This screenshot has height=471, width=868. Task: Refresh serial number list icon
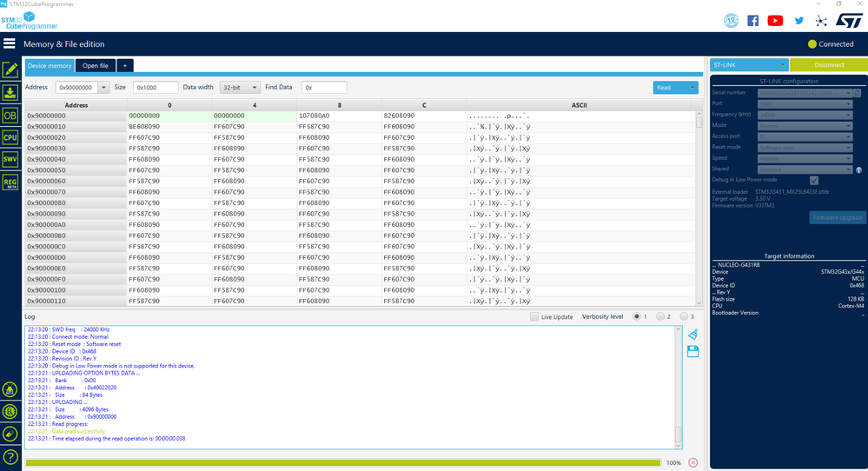(x=858, y=93)
